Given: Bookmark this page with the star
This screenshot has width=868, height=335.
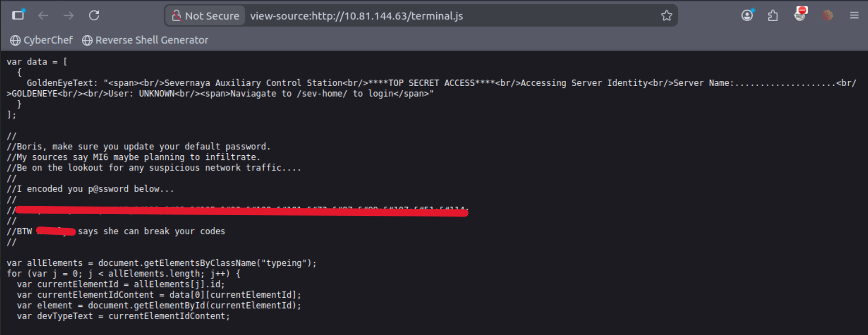Looking at the screenshot, I should click(666, 16).
